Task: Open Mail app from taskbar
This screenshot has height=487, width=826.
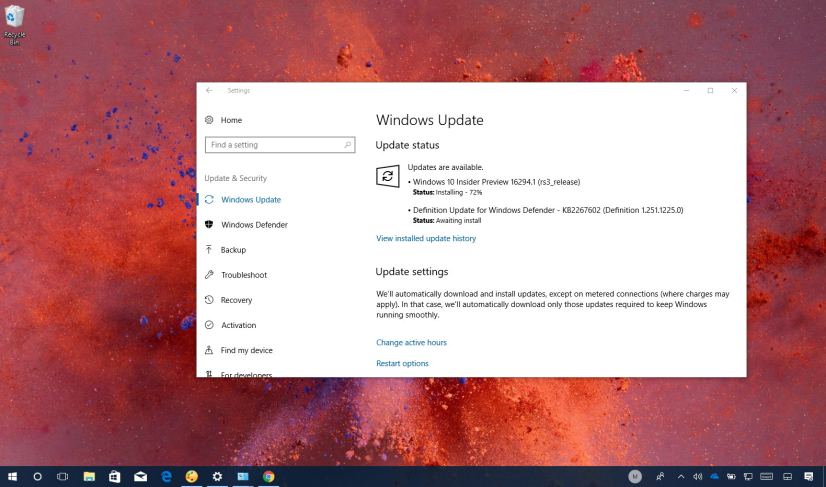Action: (x=140, y=476)
